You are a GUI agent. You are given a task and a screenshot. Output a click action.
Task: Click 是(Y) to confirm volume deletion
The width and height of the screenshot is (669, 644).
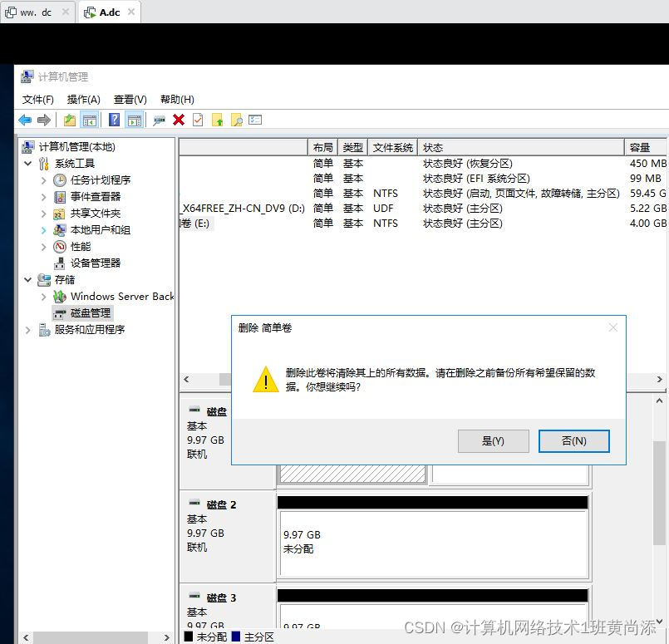tap(493, 440)
